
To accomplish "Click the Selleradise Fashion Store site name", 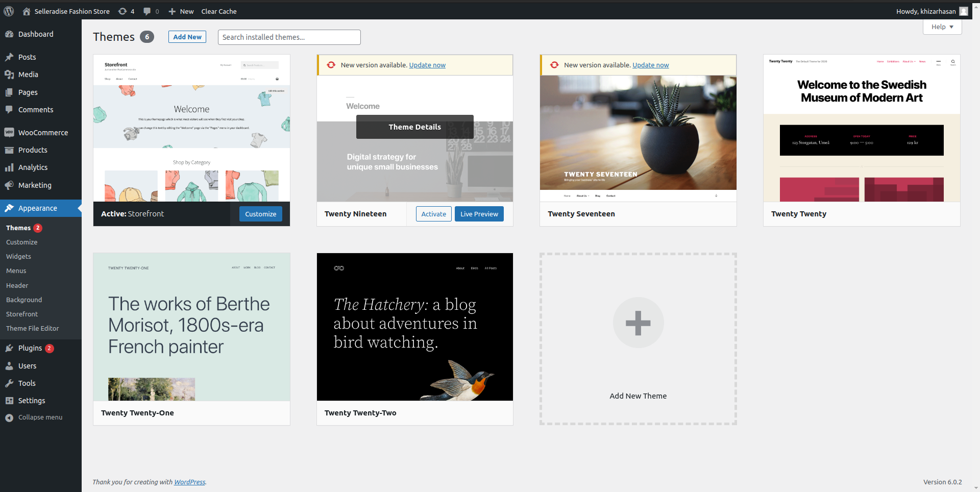I will pos(72,11).
